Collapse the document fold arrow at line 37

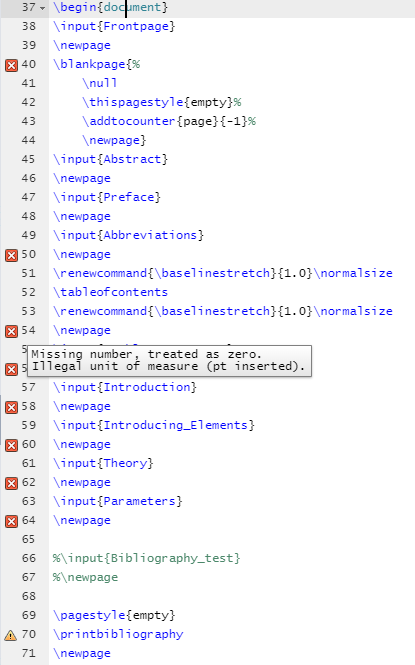(x=42, y=8)
